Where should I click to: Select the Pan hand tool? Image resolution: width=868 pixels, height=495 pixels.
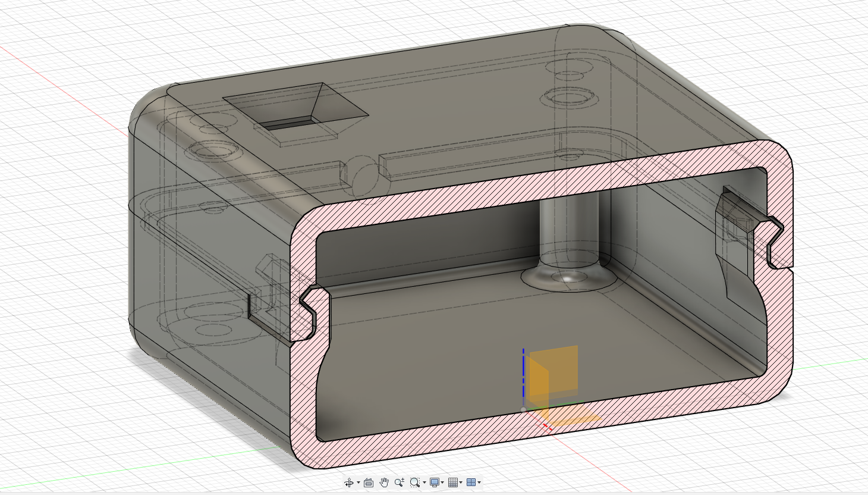tap(384, 483)
